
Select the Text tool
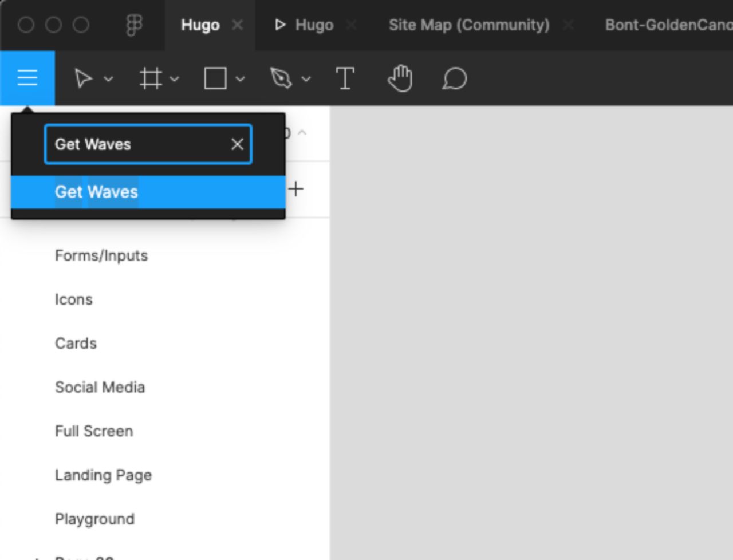coord(345,78)
